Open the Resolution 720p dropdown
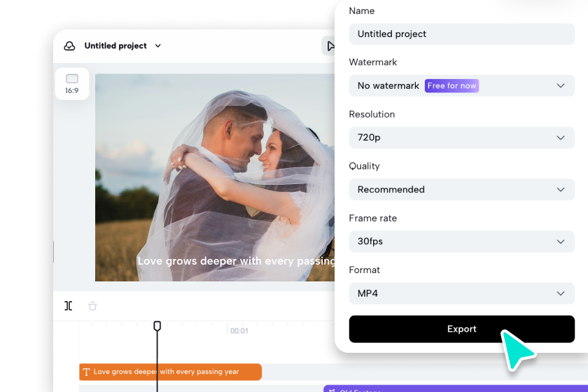Viewport: 588px width, 392px height. (461, 138)
